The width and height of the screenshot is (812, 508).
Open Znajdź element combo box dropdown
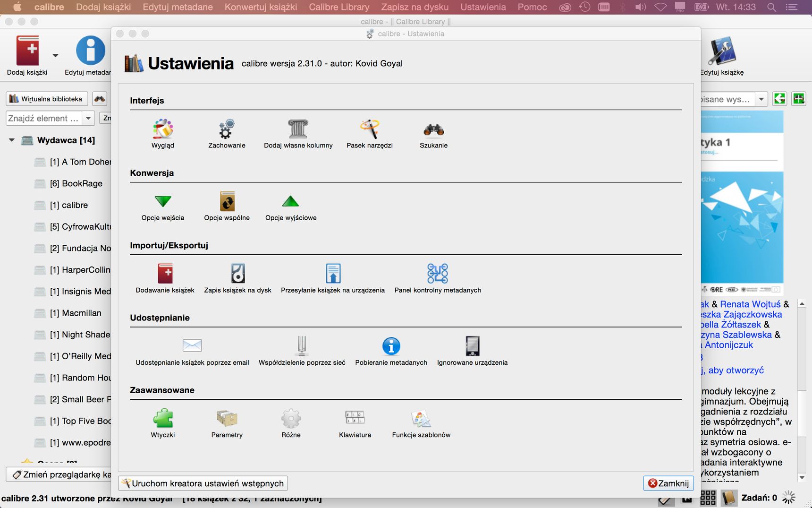click(88, 118)
